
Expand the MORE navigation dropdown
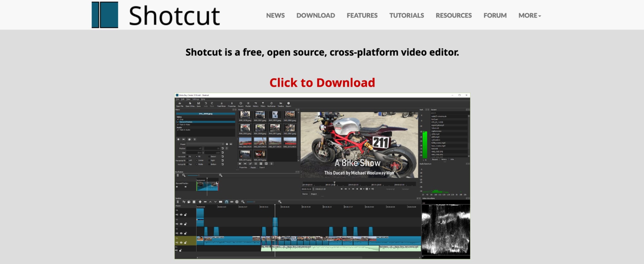click(530, 15)
